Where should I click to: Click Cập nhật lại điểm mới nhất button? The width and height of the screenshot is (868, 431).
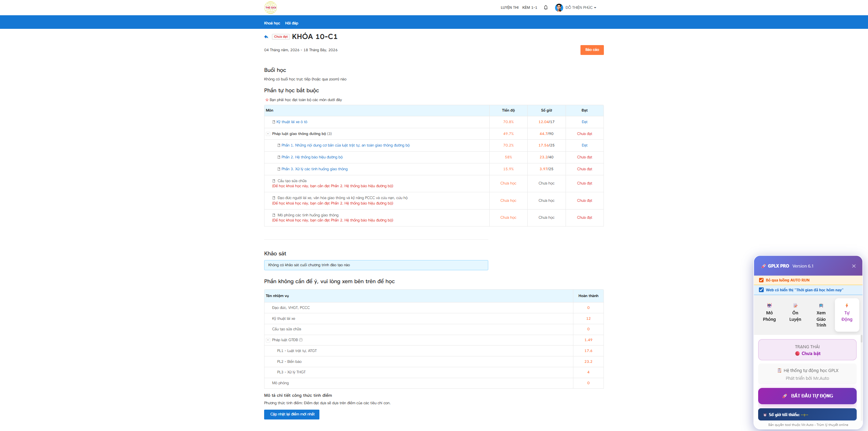pos(292,414)
